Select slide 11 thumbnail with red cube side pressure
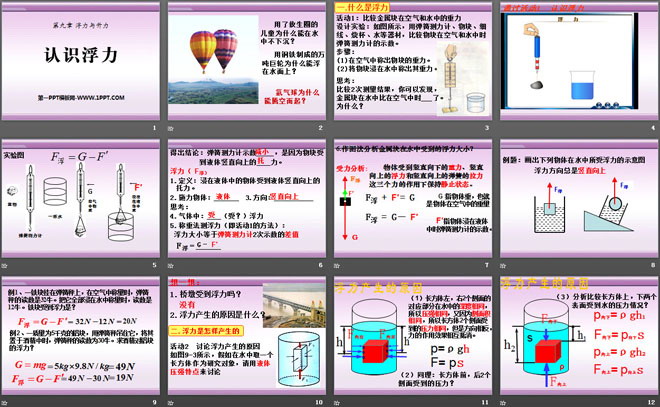This screenshot has height=407, width=660. [x=413, y=336]
